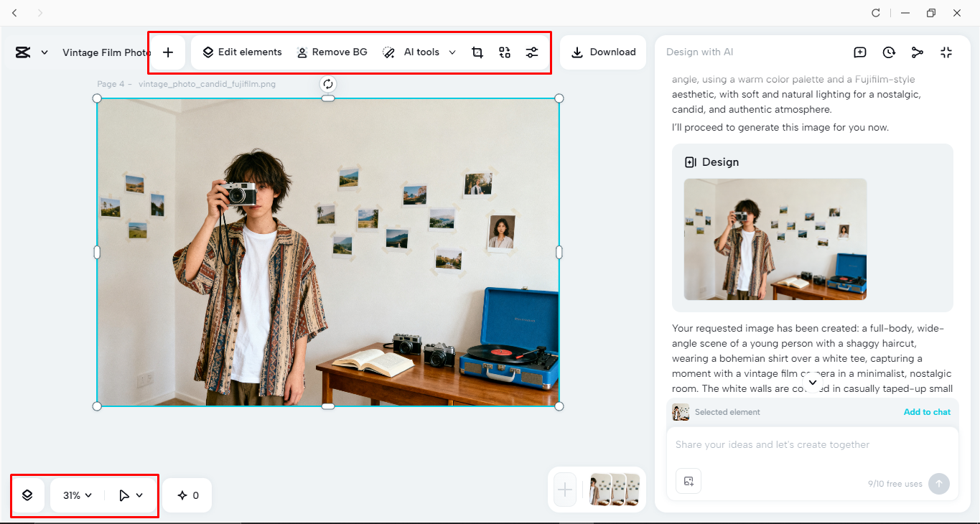Remove the background with Remove BG
Viewport: 980px width, 524px height.
point(332,52)
